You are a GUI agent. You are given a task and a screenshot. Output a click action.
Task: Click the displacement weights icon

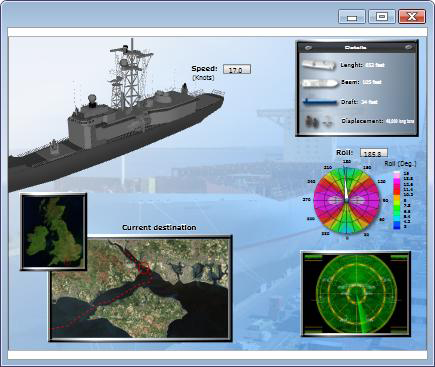[319, 121]
